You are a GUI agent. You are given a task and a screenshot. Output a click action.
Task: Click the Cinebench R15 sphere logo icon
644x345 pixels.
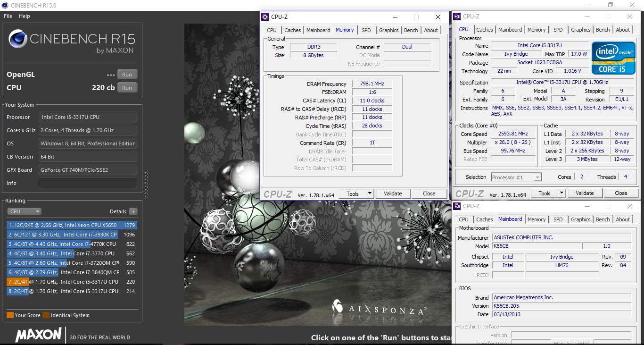(17, 39)
